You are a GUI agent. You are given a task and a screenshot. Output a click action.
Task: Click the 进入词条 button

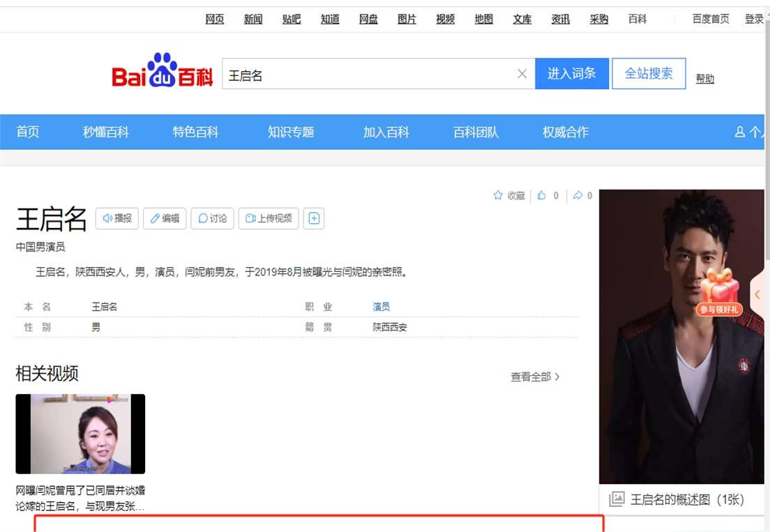[x=572, y=74]
